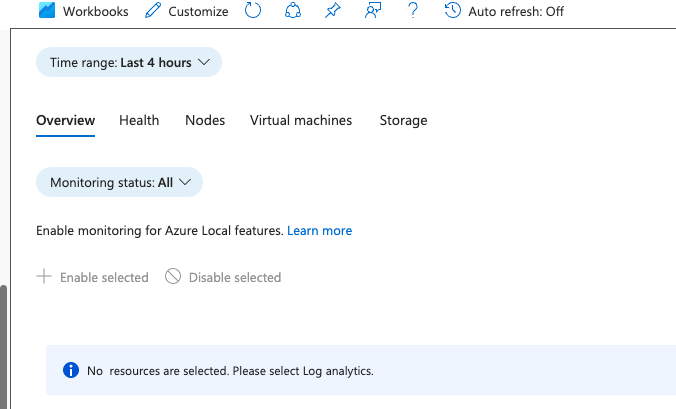This screenshot has width=676, height=409.
Task: Click the Workbooks chart icon
Action: point(46,11)
